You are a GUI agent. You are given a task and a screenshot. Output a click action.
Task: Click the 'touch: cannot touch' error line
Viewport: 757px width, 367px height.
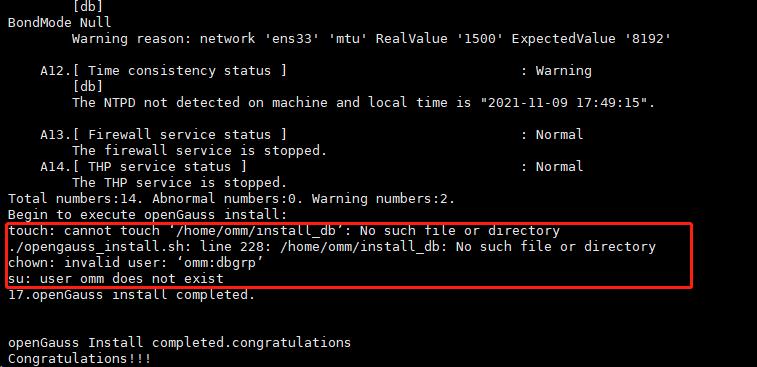tap(284, 231)
